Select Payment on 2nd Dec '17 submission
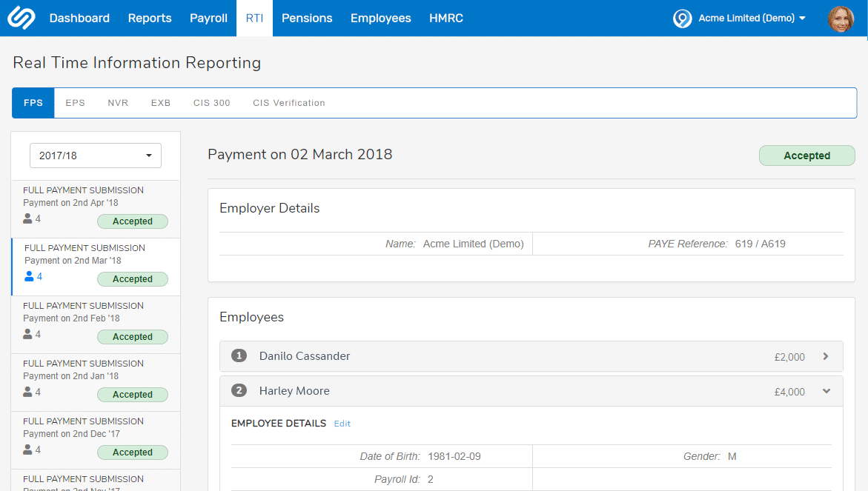Screen dimensions: 868x491 click(x=96, y=440)
